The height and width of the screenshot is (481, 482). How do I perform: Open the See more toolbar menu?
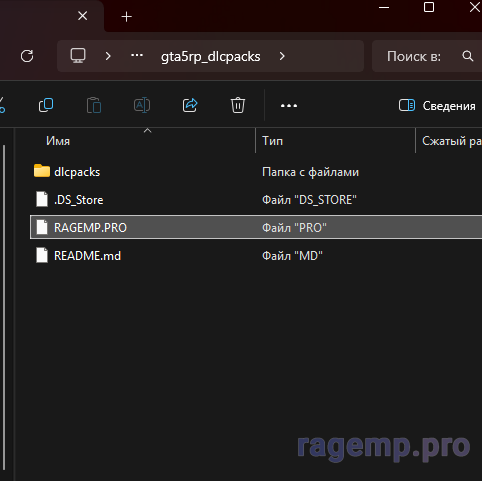click(289, 106)
